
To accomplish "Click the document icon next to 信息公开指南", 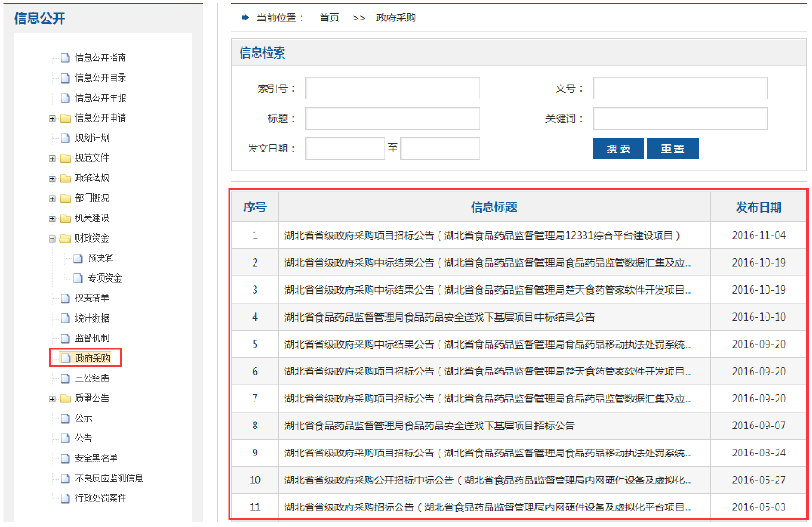I will pos(65,58).
